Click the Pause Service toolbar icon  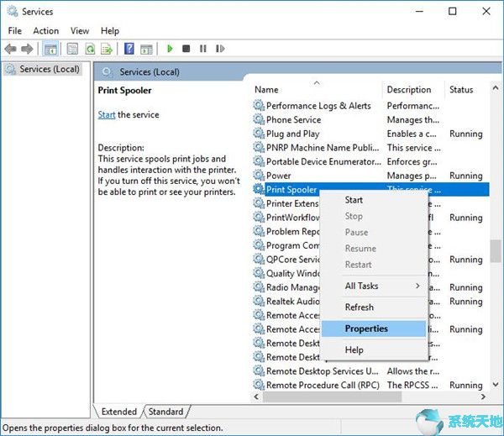203,49
